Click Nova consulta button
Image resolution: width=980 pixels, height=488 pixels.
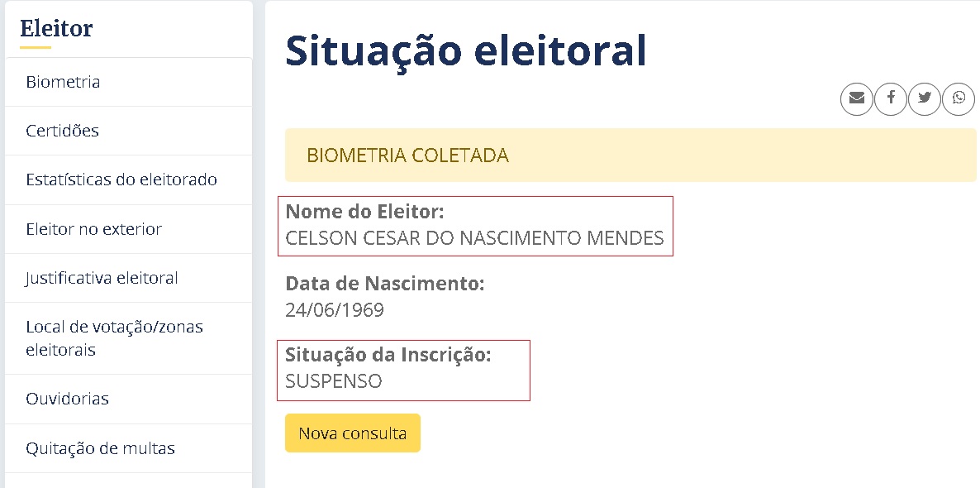tap(352, 433)
